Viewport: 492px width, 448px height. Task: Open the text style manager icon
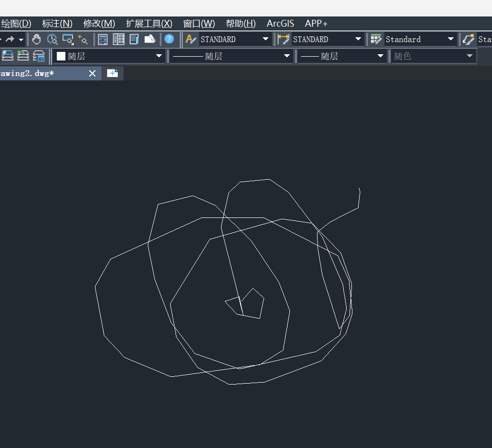point(191,39)
